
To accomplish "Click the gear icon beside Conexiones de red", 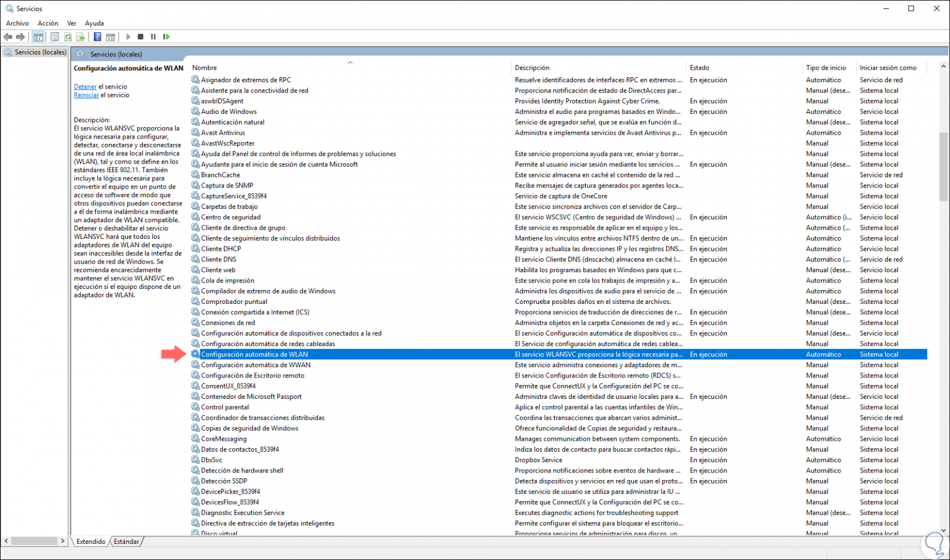I will coord(196,323).
